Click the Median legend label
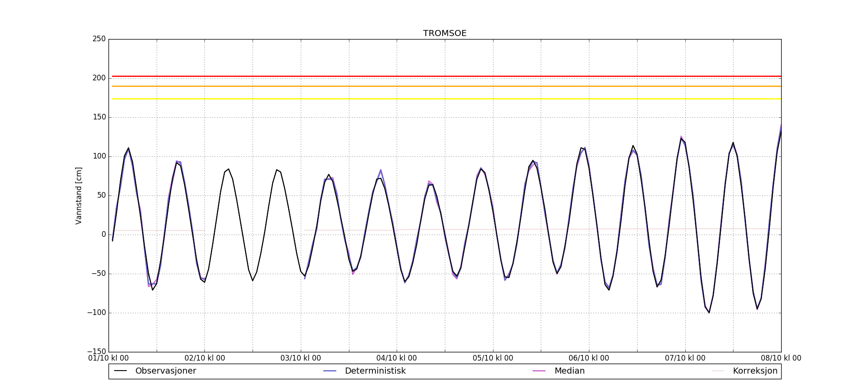Viewport: 868px width, 391px height. (569, 371)
